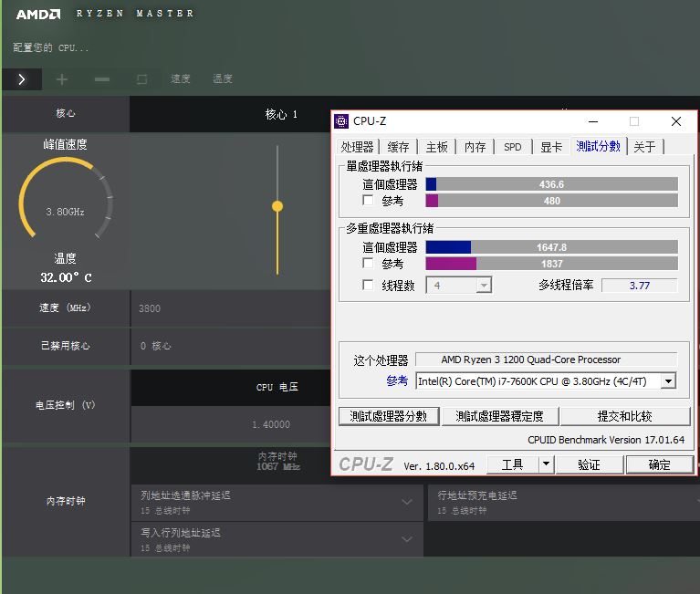Click the AMD logo in Ryzen Master
This screenshot has height=594, width=700.
pyautogui.click(x=38, y=15)
